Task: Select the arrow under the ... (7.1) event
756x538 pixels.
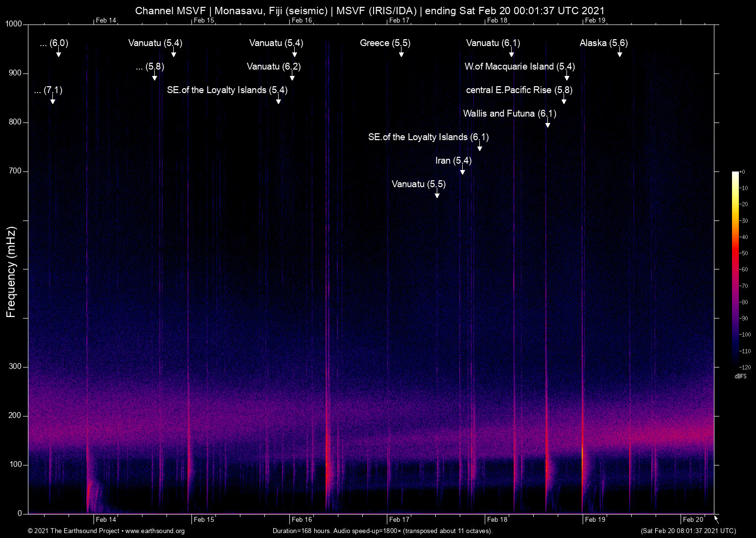Action: click(x=52, y=99)
